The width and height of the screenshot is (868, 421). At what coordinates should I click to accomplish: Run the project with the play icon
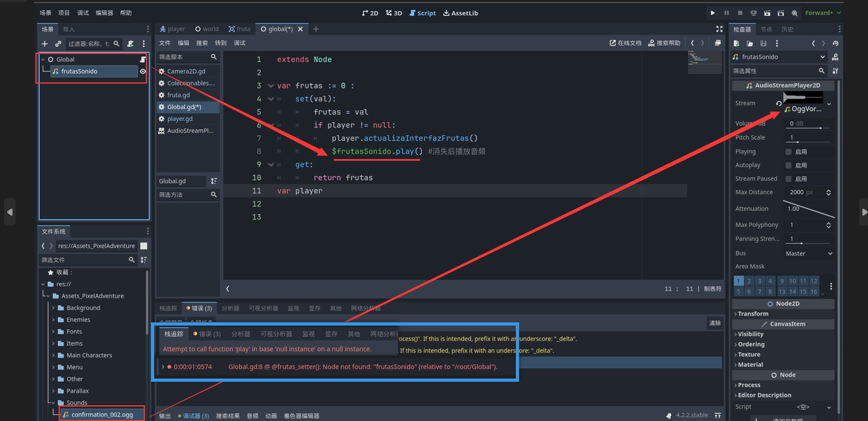tap(712, 13)
